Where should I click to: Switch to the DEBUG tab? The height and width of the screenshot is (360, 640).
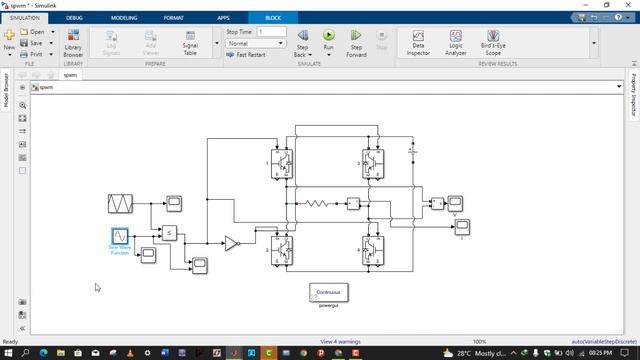click(74, 18)
